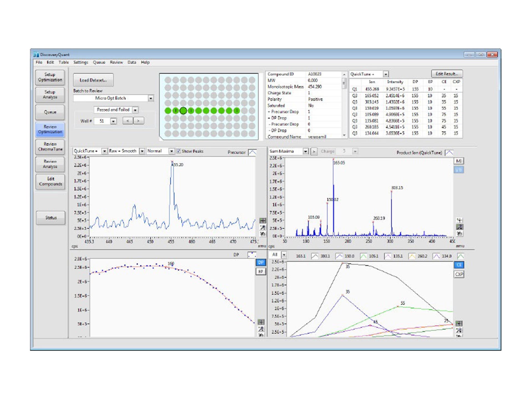Select the crosshair pan tool beside the precursor chromatogram
The height and width of the screenshot is (399, 532).
pyautogui.click(x=263, y=221)
